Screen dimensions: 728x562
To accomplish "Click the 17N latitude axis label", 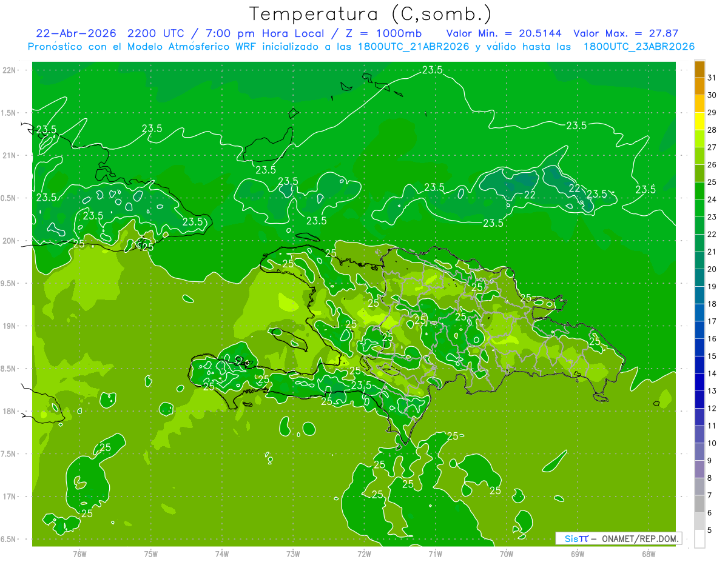I will 10,497.
